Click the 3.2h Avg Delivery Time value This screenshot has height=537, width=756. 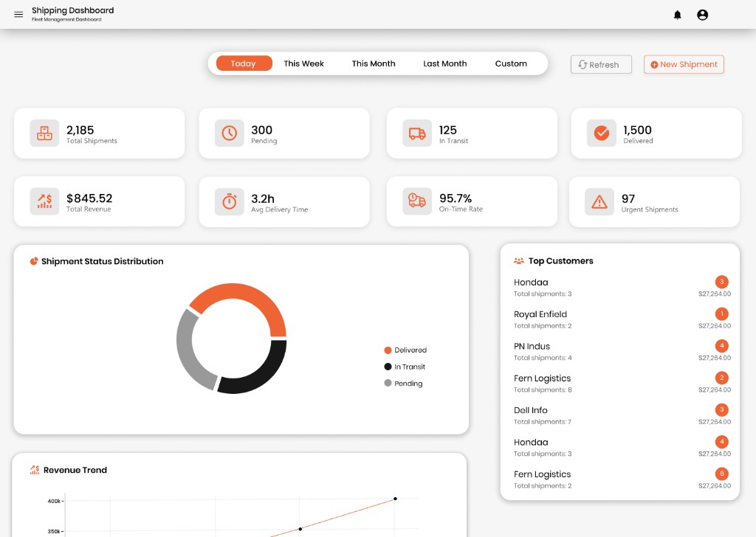coord(263,199)
